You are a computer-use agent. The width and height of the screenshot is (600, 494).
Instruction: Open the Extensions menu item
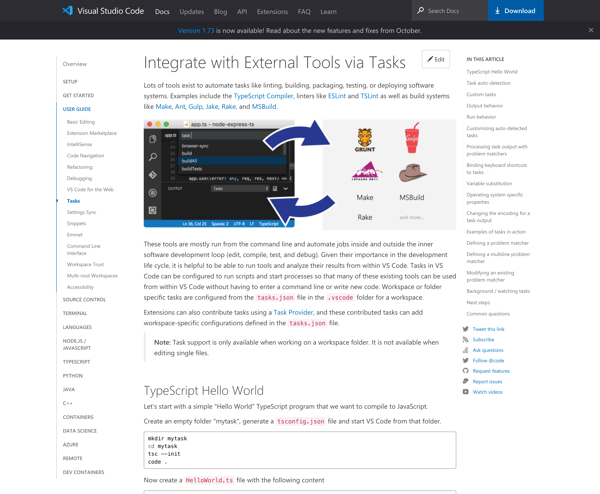pyautogui.click(x=272, y=11)
